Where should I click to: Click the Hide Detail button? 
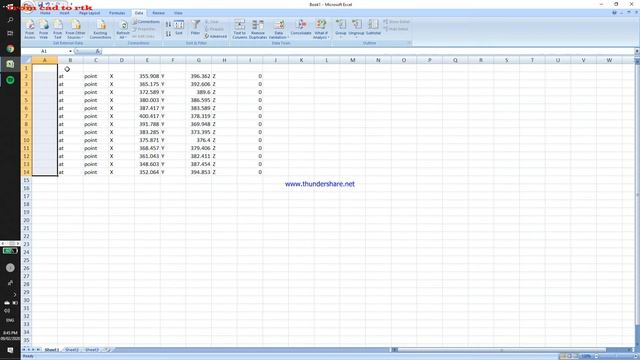click(396, 29)
